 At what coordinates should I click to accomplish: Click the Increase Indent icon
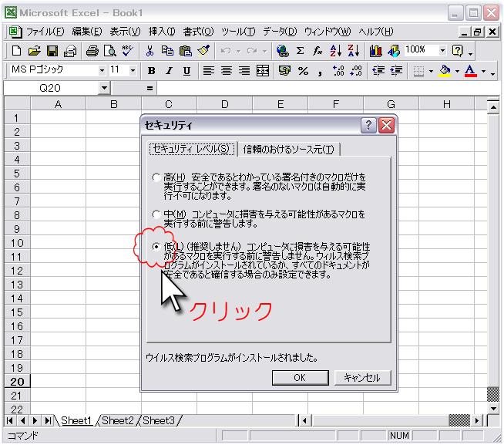tap(396, 71)
